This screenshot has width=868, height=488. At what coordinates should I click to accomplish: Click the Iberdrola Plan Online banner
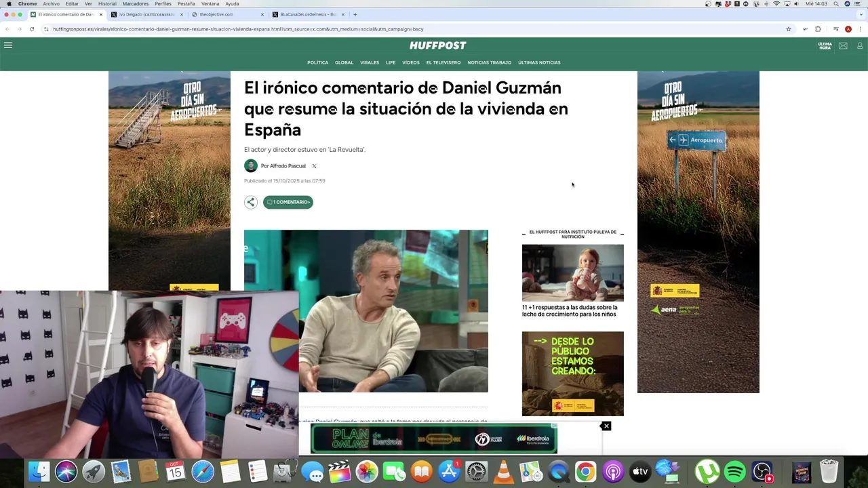pos(434,439)
